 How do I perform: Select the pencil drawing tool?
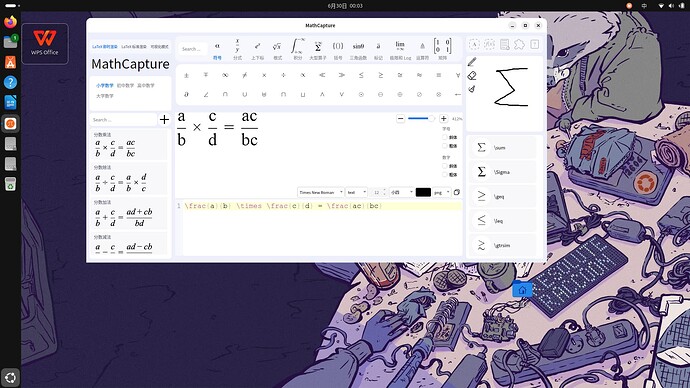point(472,62)
